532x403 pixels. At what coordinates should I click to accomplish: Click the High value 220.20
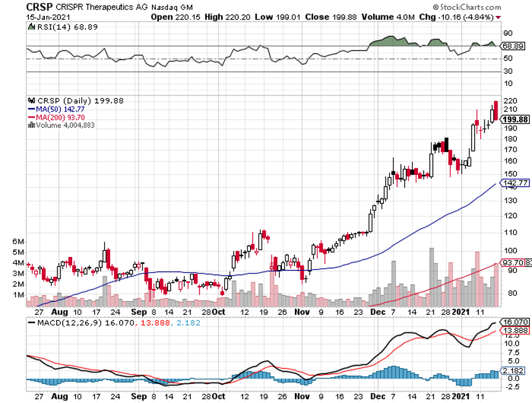click(x=238, y=17)
